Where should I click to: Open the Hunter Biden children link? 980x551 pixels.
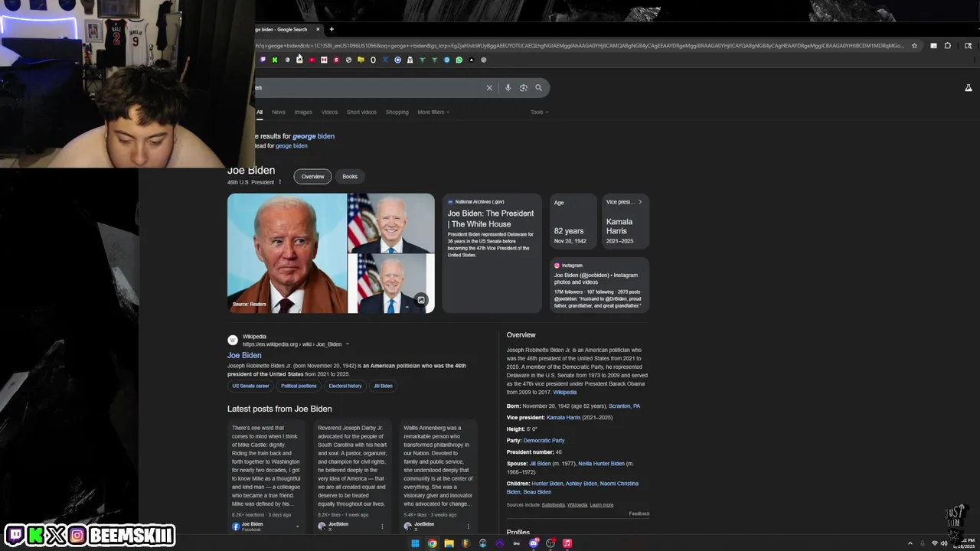click(547, 484)
